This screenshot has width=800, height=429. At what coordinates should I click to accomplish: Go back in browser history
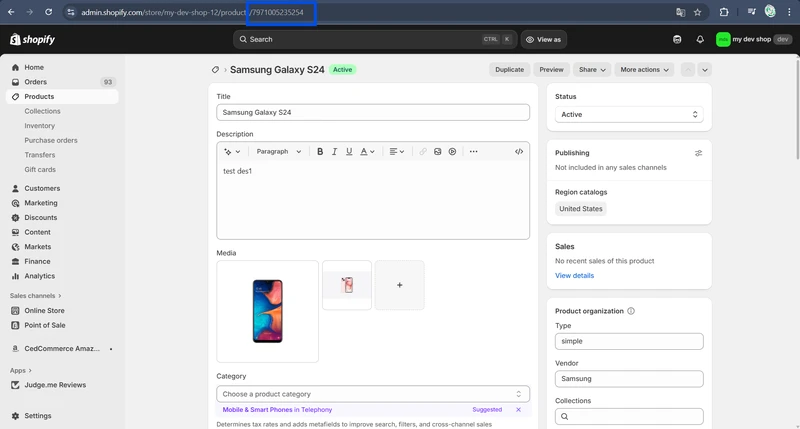pyautogui.click(x=11, y=12)
